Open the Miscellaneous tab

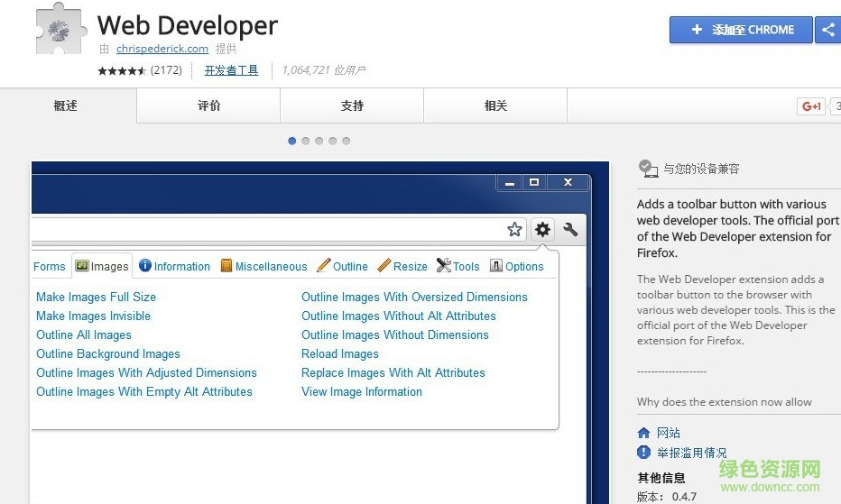tap(264, 266)
